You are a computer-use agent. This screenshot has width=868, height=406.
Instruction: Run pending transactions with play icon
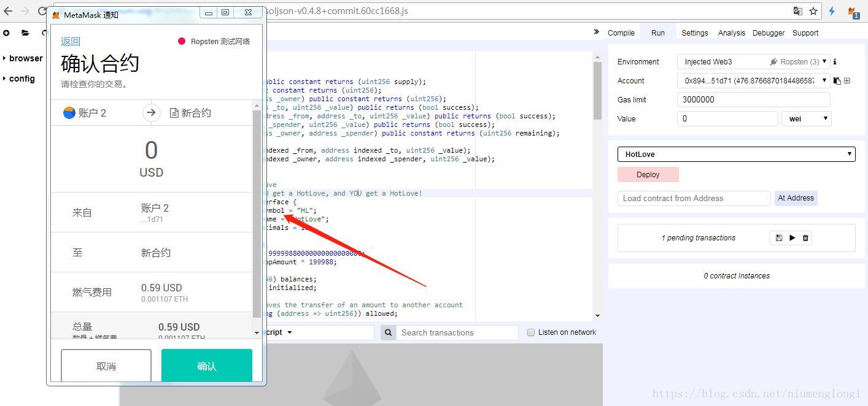pyautogui.click(x=792, y=238)
